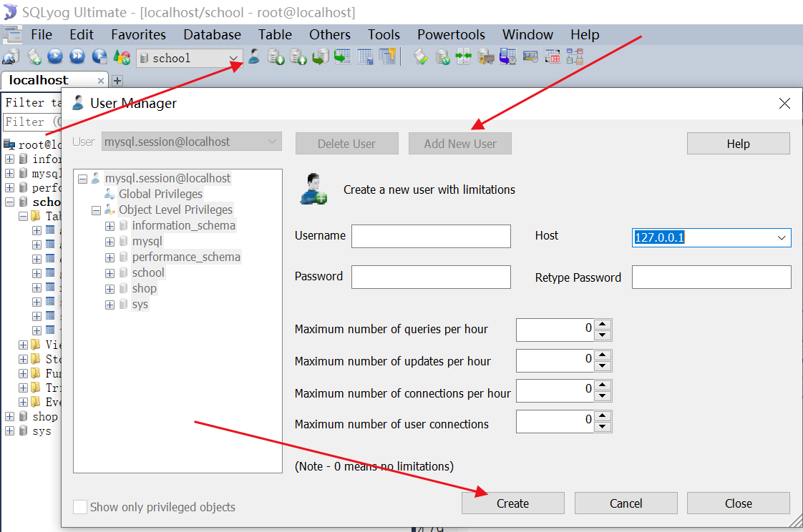803x532 pixels.
Task: Click the Execute query play icon
Action: coord(55,56)
